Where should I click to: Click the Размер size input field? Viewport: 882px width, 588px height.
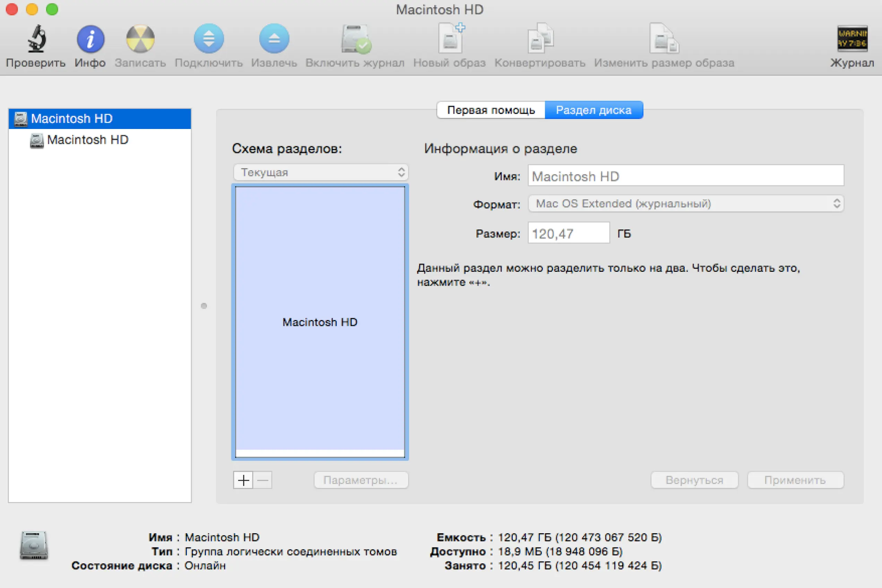568,233
